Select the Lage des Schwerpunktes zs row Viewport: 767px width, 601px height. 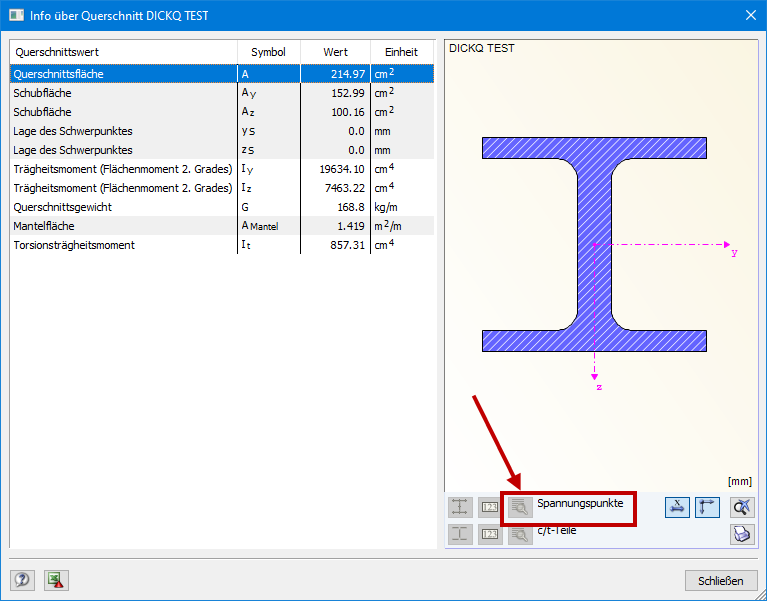pyautogui.click(x=222, y=150)
